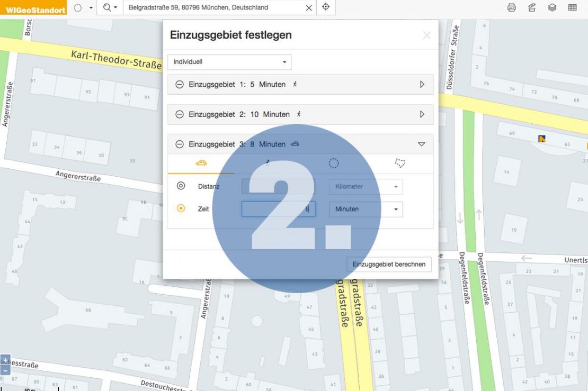588x391 pixels.
Task: Select the car travel mode tab
Action: pyautogui.click(x=201, y=163)
